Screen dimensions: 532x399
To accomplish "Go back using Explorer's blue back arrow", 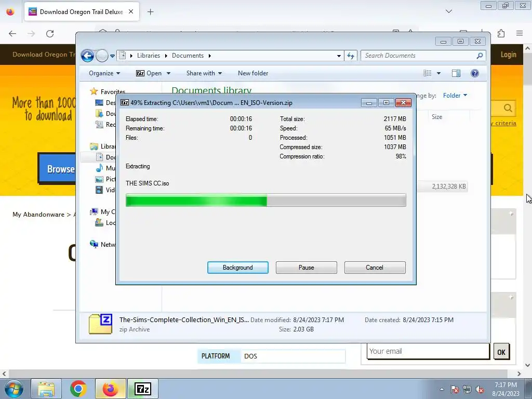I will click(87, 56).
